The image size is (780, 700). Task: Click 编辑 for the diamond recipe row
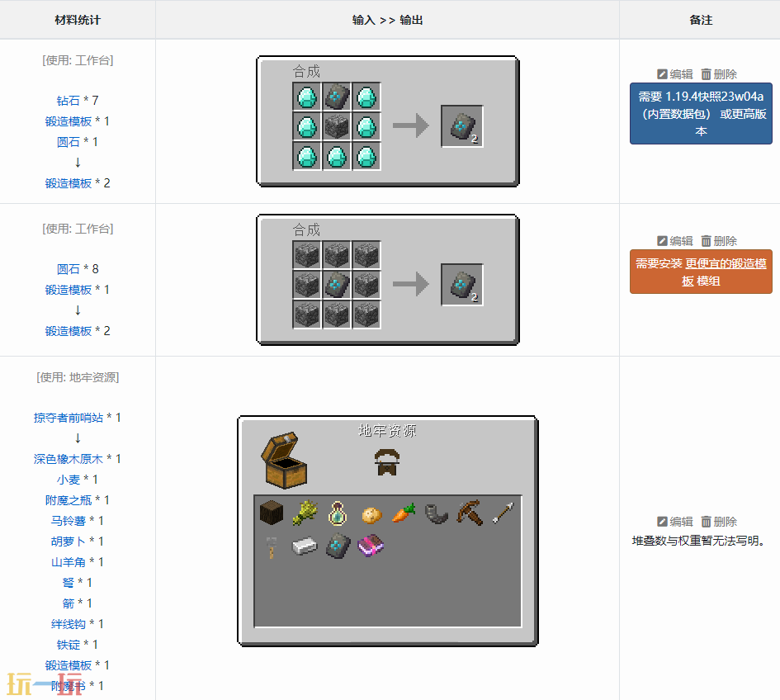[x=675, y=74]
